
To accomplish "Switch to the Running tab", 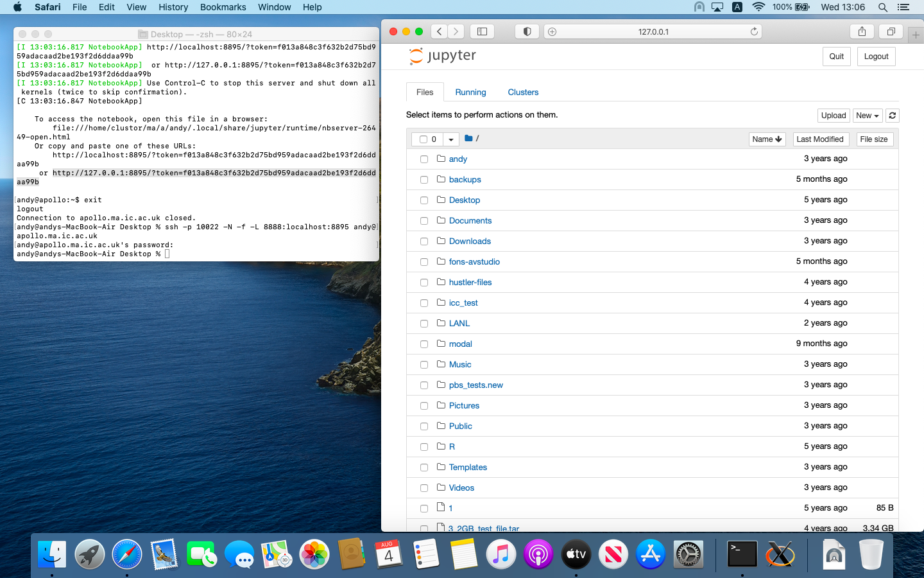I will point(471,92).
